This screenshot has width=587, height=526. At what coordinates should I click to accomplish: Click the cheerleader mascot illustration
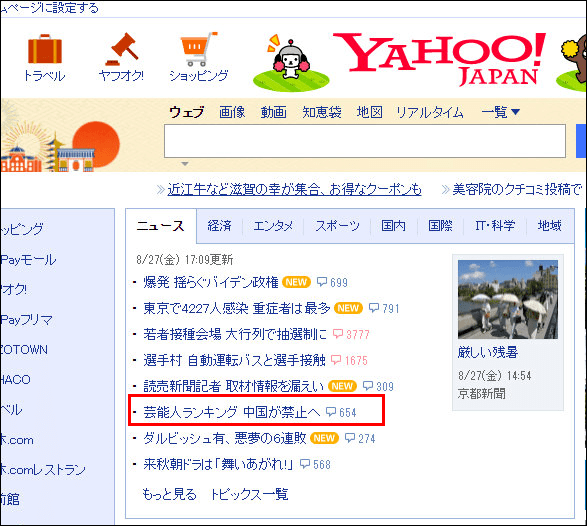pyautogui.click(x=291, y=63)
